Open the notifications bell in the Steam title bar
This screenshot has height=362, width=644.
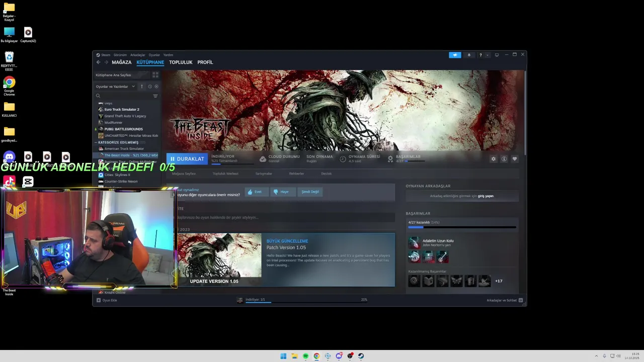click(x=469, y=55)
